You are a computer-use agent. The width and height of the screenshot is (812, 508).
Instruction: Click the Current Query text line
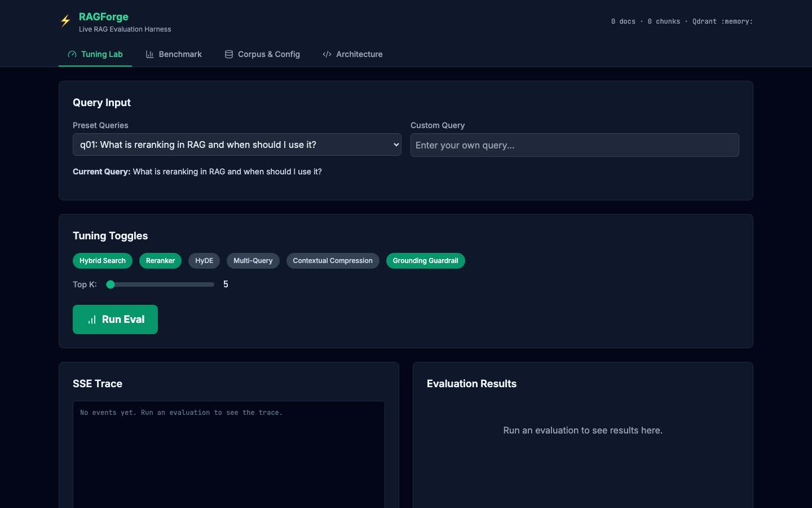tap(197, 172)
